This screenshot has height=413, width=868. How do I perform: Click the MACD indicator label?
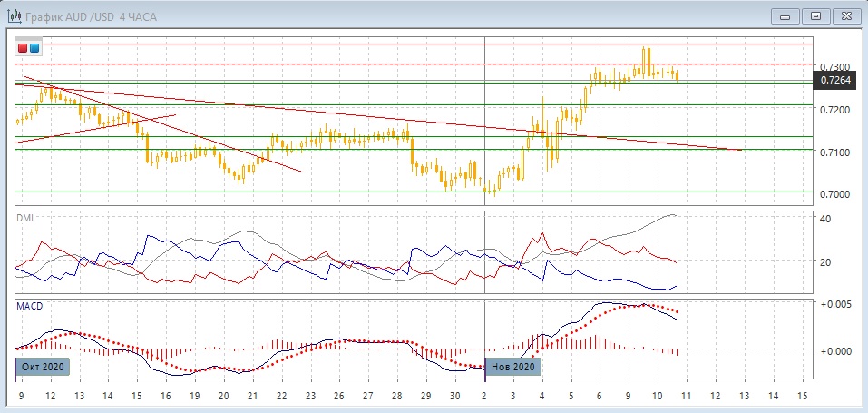pyautogui.click(x=30, y=307)
